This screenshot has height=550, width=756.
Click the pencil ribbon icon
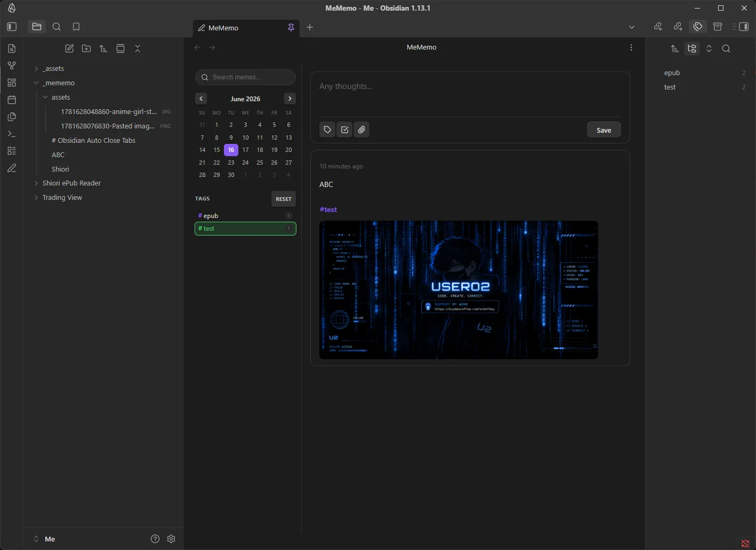12,168
